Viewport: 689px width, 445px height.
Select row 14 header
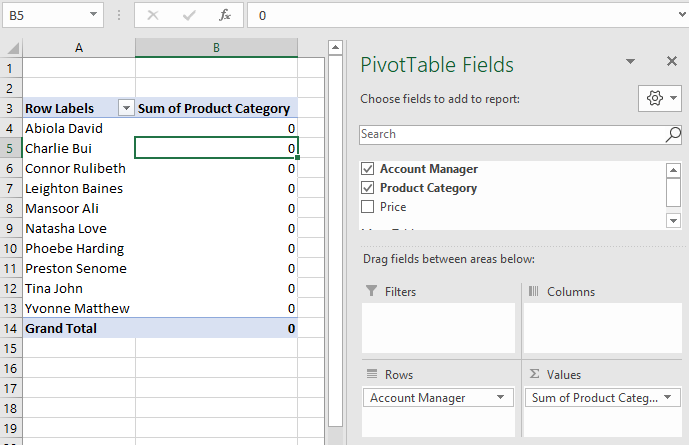click(x=10, y=328)
